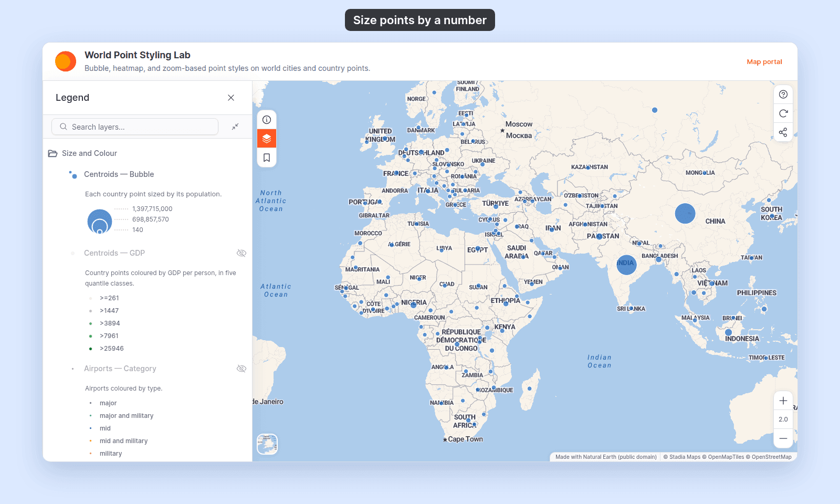Click the help question mark icon
This screenshot has height=504, width=840.
click(783, 94)
